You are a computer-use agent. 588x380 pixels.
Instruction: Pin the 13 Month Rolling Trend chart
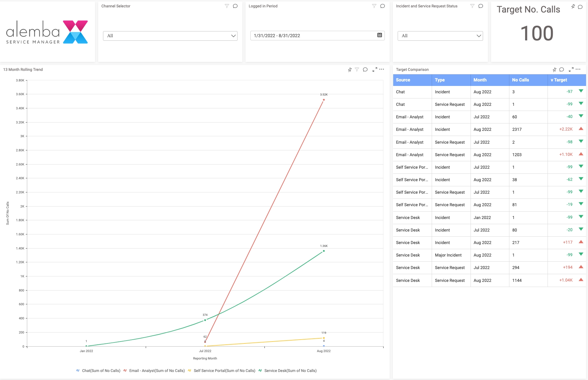[350, 70]
